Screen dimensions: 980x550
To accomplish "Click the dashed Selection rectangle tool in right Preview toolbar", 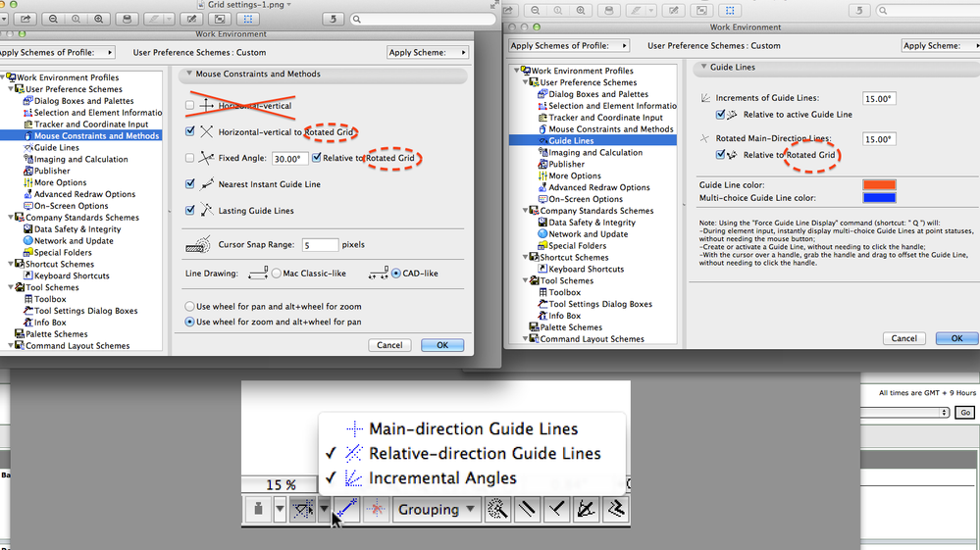I will click(x=730, y=11).
